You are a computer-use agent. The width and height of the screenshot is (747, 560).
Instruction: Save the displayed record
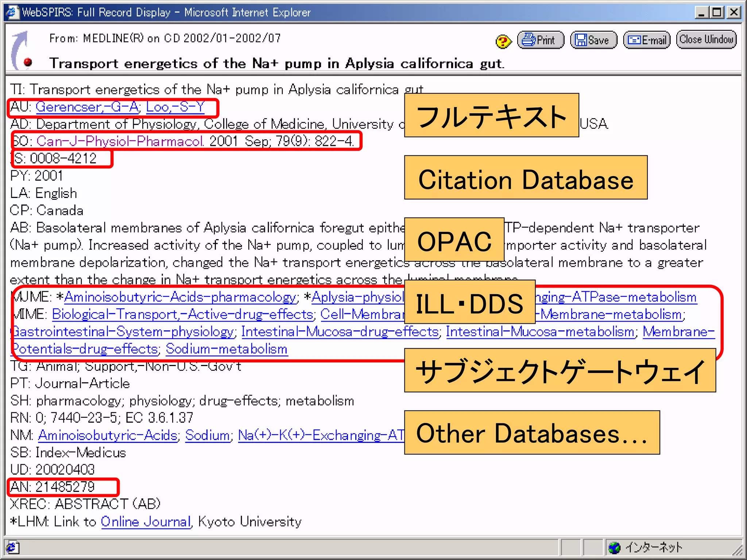coord(593,40)
